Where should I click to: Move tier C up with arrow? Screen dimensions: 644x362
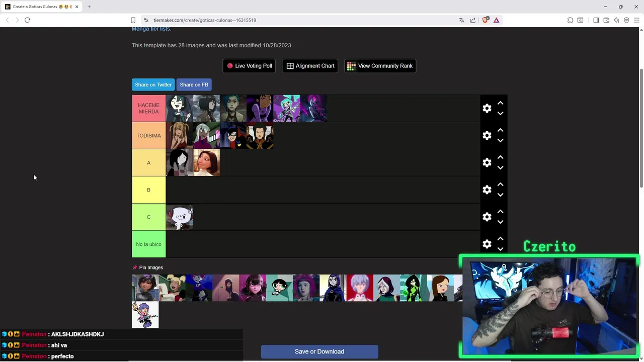(500, 211)
